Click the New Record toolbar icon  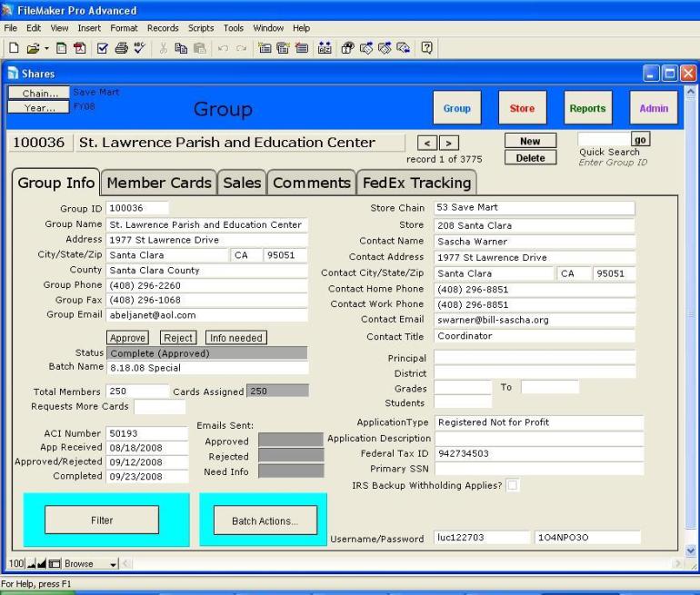(x=265, y=48)
